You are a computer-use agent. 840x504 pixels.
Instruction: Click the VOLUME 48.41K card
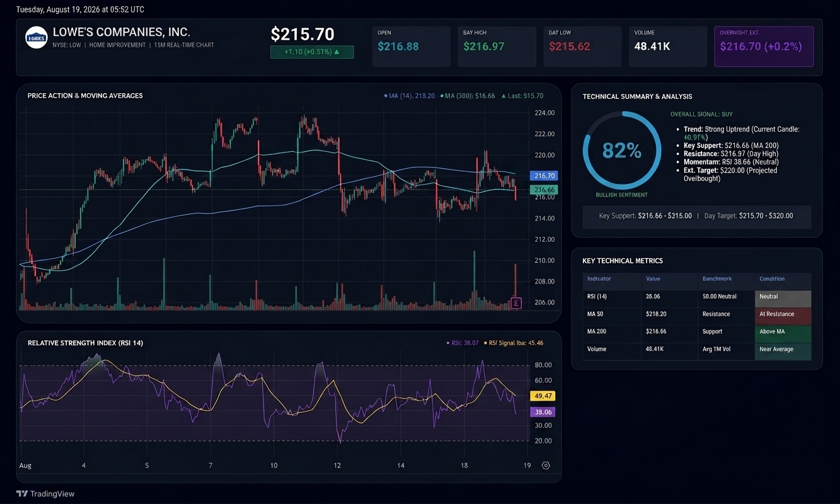click(668, 47)
